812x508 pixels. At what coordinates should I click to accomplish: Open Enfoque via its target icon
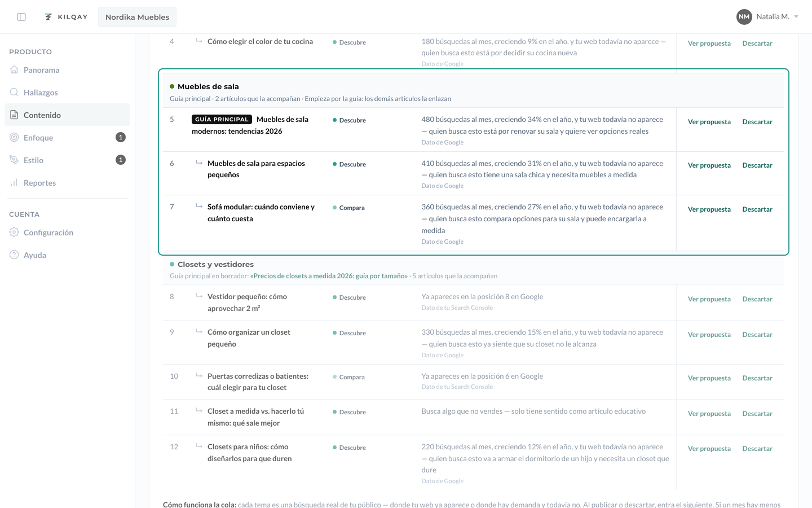click(14, 137)
